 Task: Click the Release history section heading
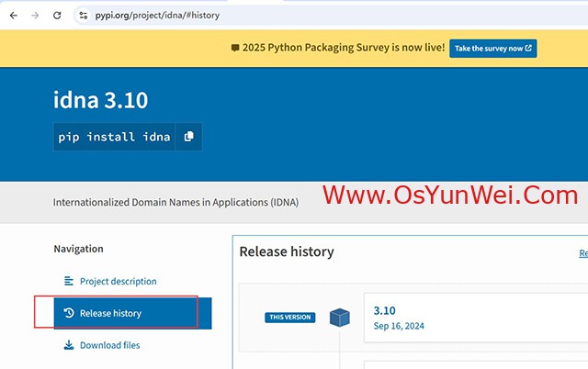click(x=287, y=252)
